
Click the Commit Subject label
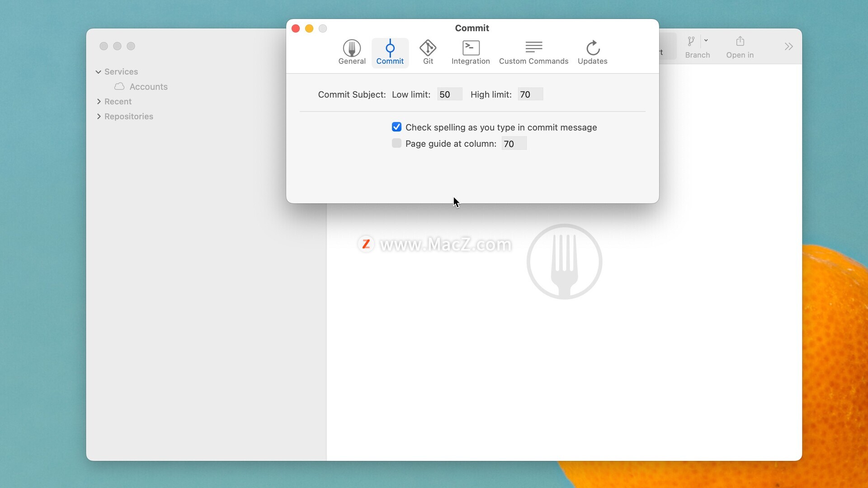click(352, 94)
